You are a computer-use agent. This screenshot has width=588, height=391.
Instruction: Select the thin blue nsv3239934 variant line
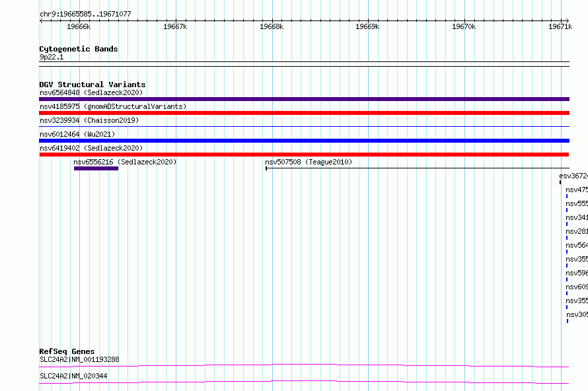coord(304,127)
